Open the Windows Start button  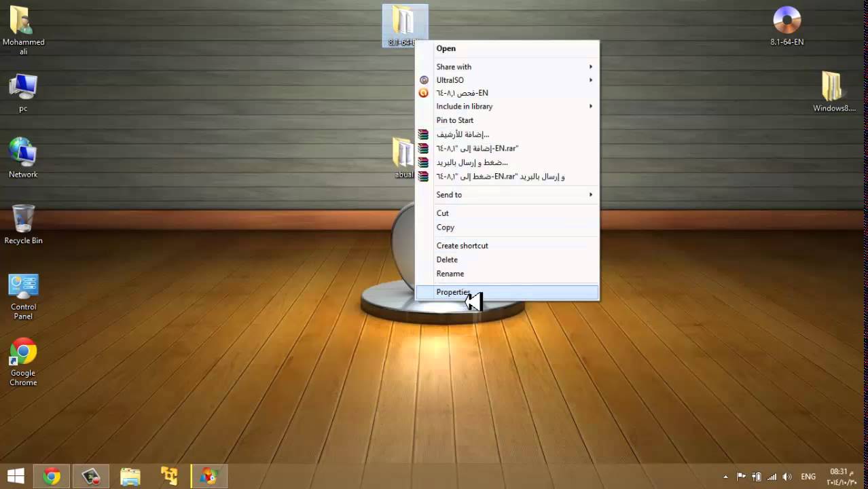16,476
